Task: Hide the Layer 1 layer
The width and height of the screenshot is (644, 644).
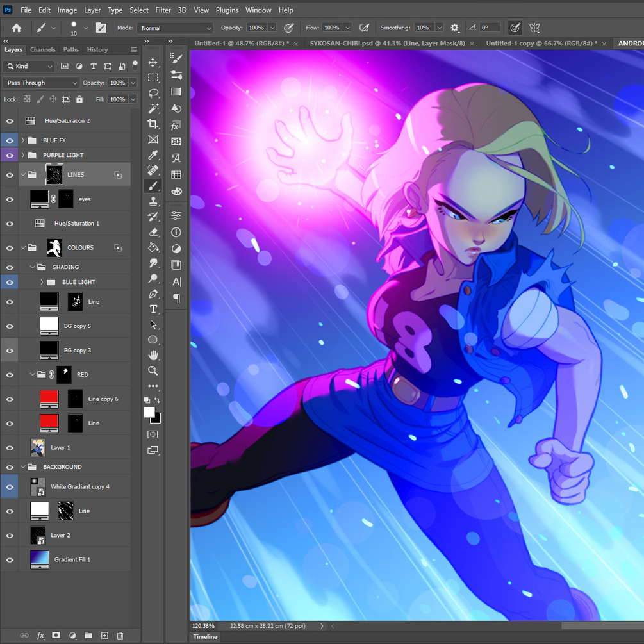Action: 10,448
